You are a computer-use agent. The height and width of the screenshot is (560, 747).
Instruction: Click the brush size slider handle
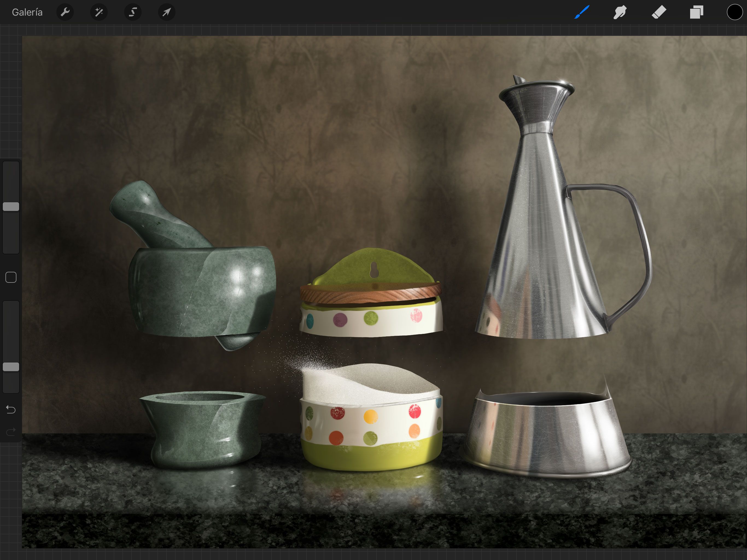[x=11, y=207]
